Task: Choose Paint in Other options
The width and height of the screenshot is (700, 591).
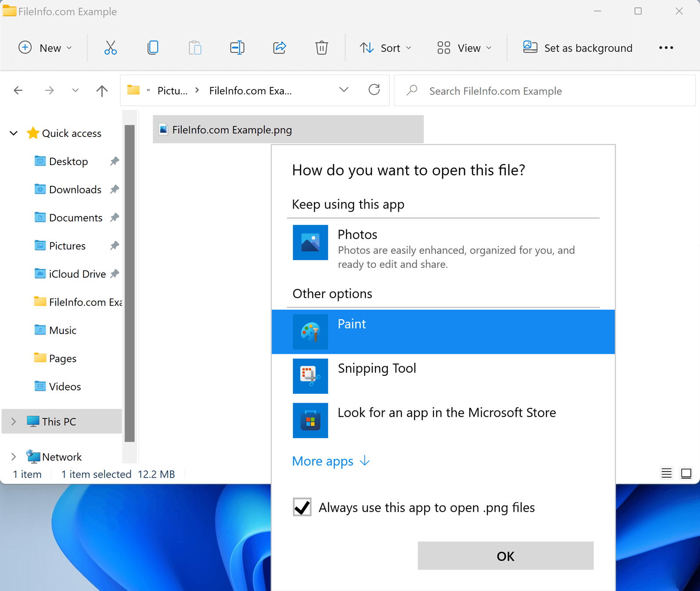Action: tap(443, 332)
